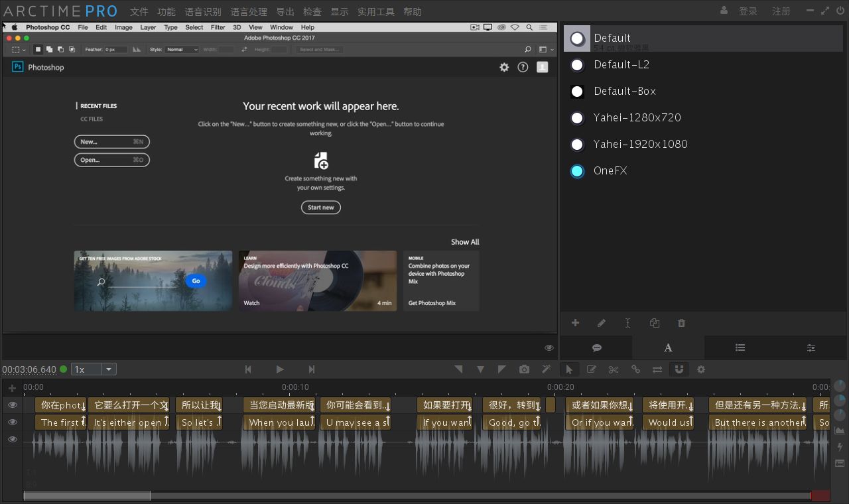Viewport: 849px width, 504px height.
Task: Select subtitle block 'But there is another'
Action: coord(757,422)
